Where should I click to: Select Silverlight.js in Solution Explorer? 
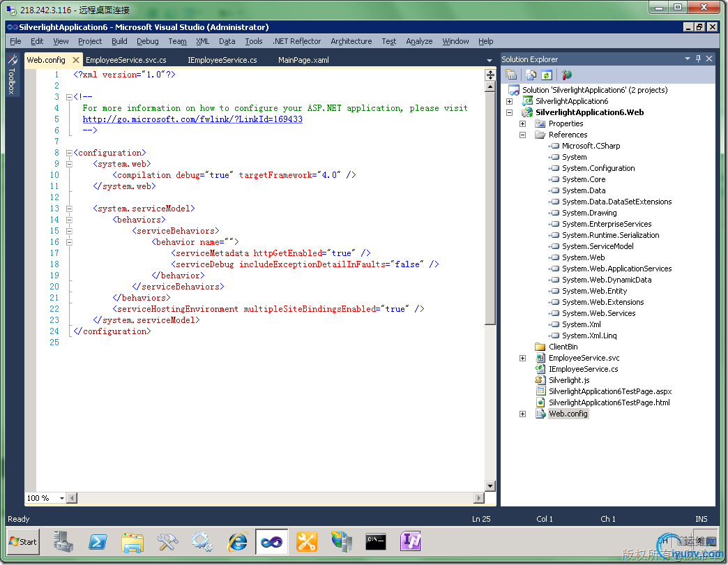pos(568,380)
